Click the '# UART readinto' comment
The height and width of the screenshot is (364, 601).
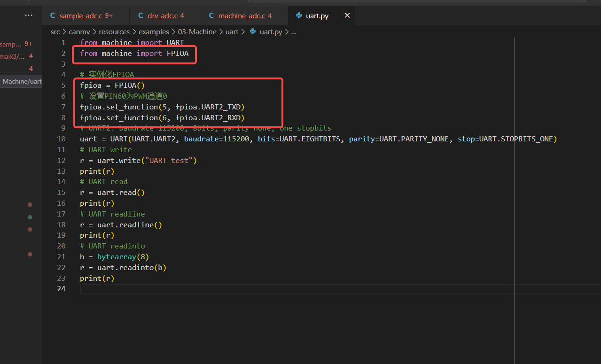[x=112, y=246]
